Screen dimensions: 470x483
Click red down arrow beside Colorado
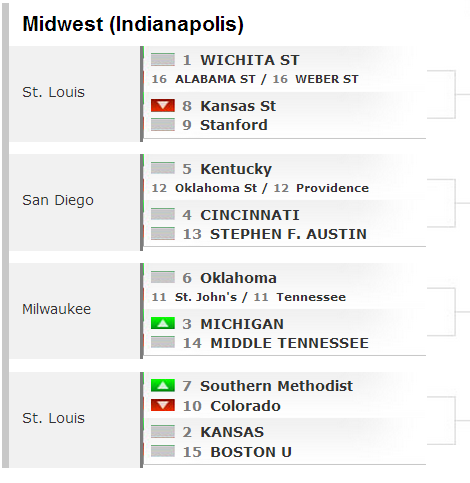coord(163,405)
